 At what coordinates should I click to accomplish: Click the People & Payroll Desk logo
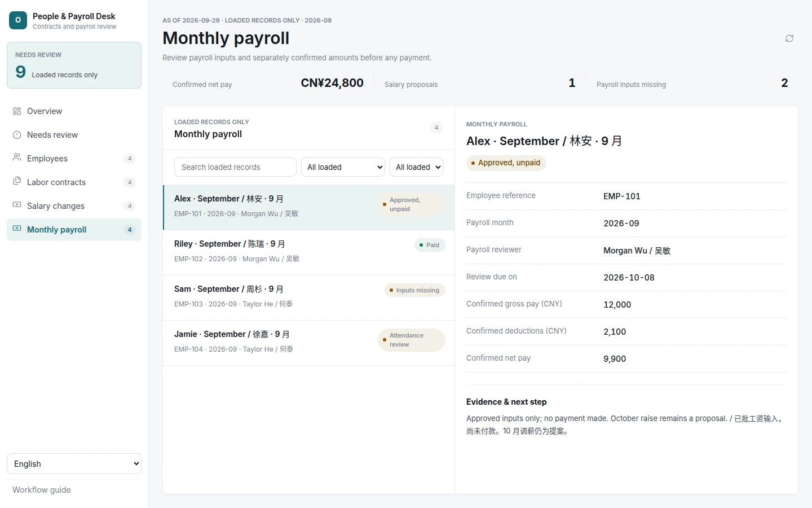point(18,20)
